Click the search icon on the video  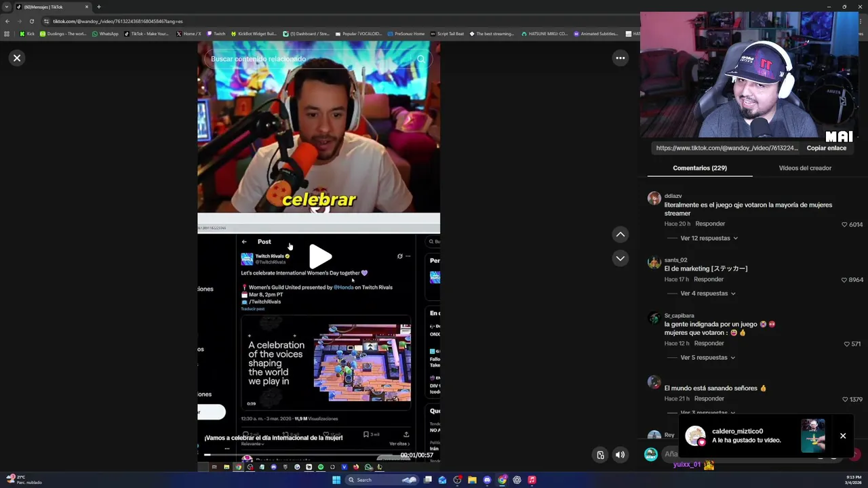point(421,59)
